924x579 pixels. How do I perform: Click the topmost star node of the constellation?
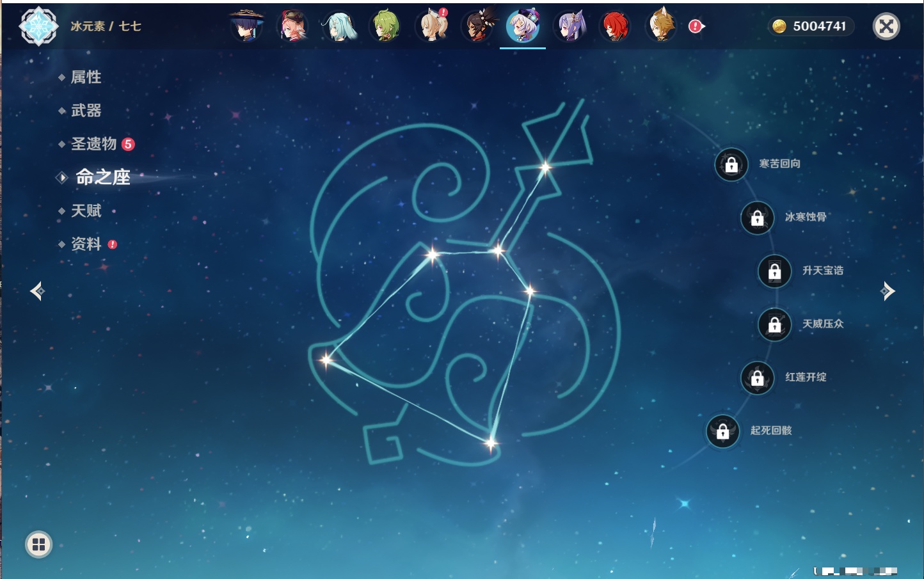tap(545, 168)
